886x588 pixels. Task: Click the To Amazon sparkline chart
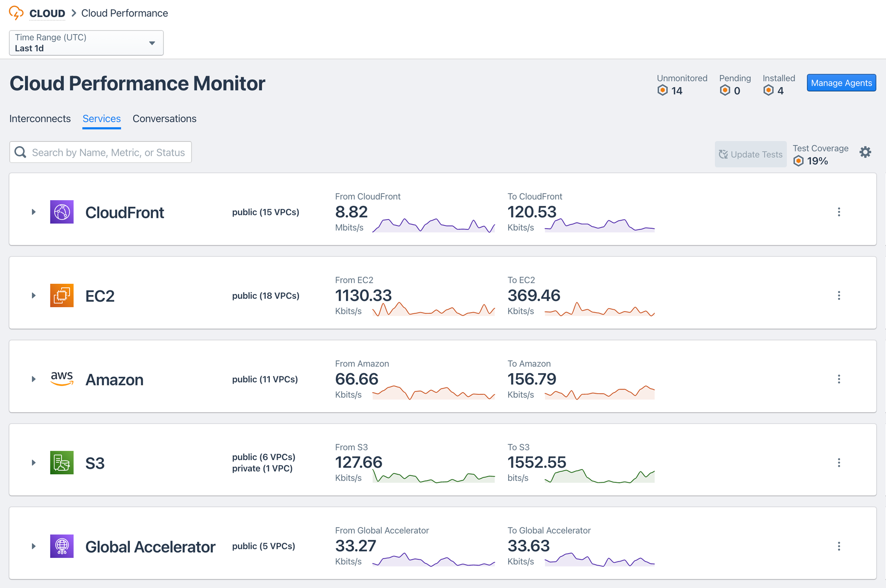(x=600, y=392)
